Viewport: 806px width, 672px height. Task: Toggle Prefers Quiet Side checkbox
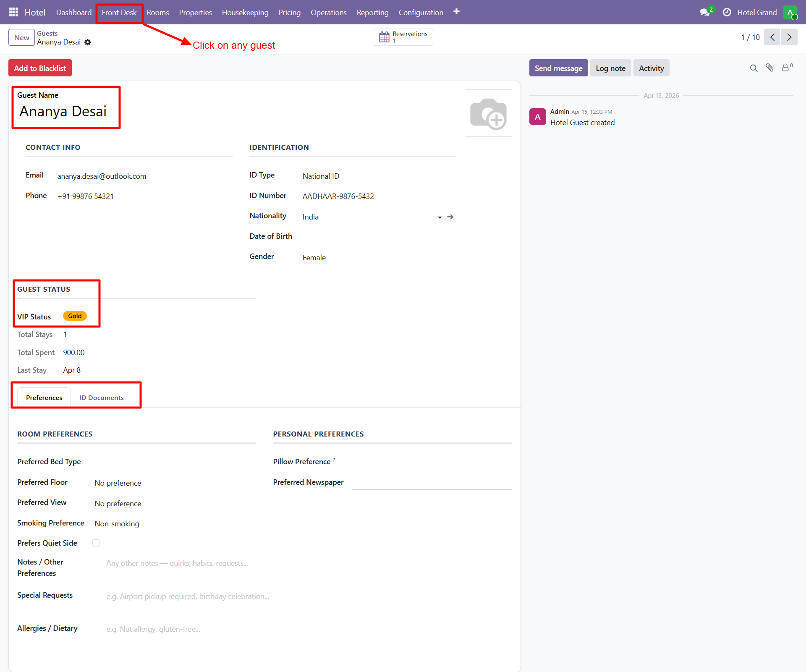(96, 543)
